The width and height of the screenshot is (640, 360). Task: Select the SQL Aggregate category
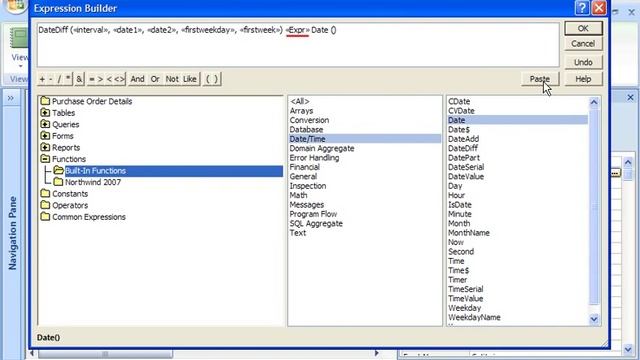coord(316,223)
